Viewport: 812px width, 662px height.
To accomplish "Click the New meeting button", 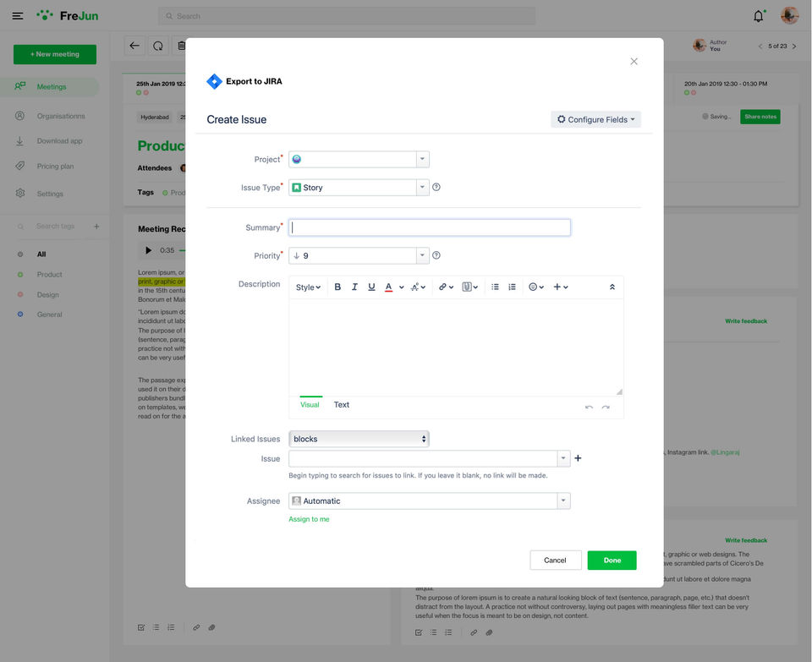I will tap(55, 54).
